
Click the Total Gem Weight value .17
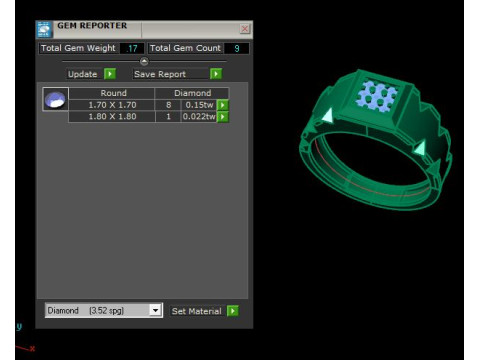point(132,48)
